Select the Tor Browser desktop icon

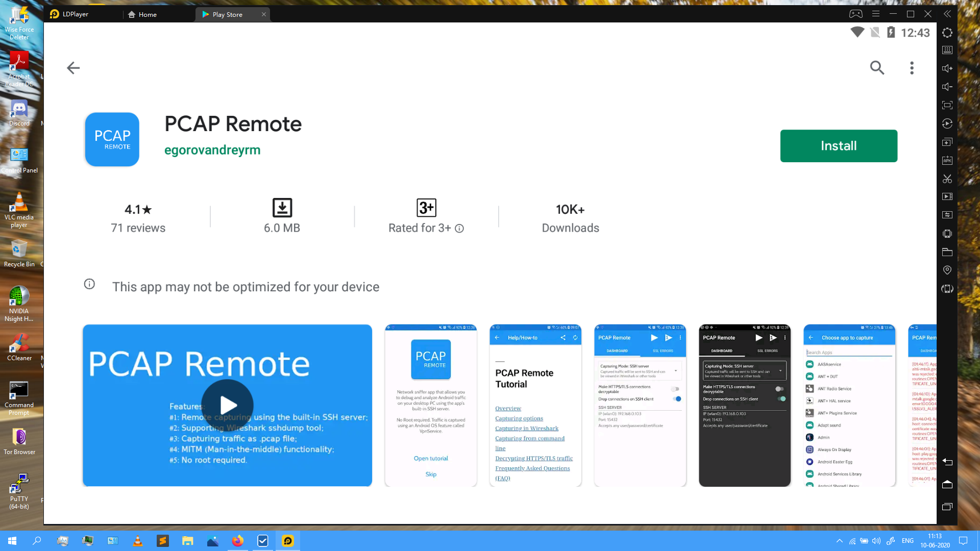[19, 441]
